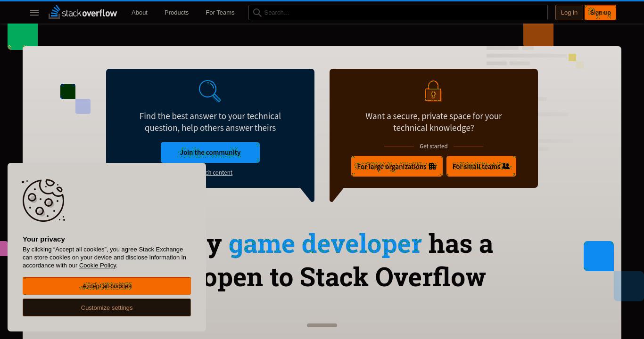Click the Get started label

point(434,146)
